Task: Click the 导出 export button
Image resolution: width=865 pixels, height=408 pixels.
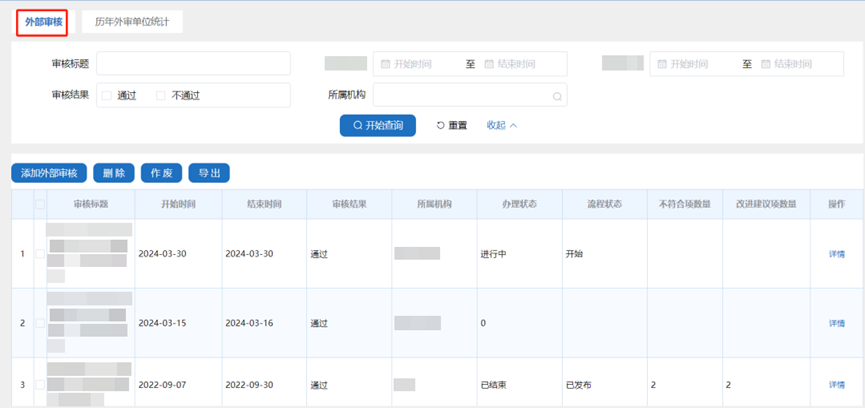Action: click(x=209, y=173)
